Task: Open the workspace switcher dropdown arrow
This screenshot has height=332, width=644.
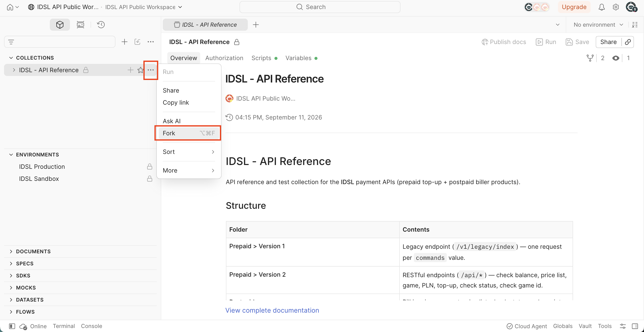Action: point(180,7)
